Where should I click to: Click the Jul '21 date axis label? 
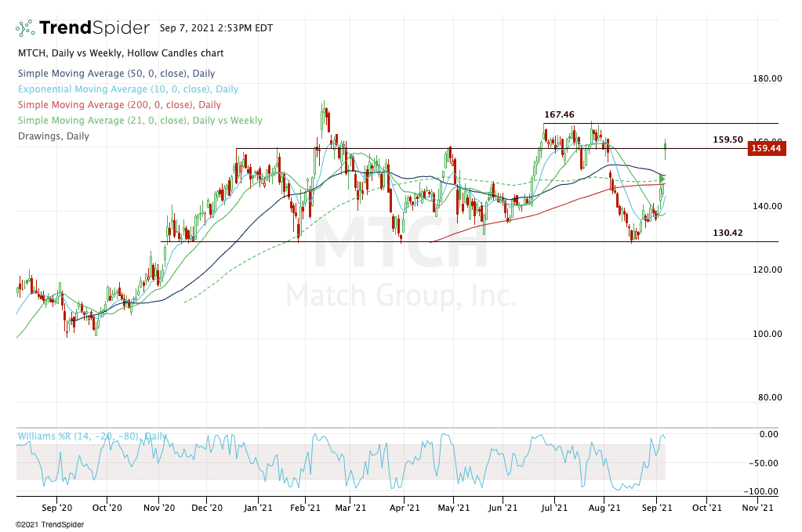(554, 508)
